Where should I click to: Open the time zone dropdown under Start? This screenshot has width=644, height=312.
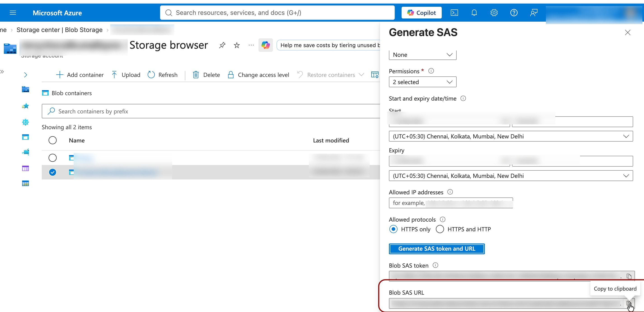(511, 136)
